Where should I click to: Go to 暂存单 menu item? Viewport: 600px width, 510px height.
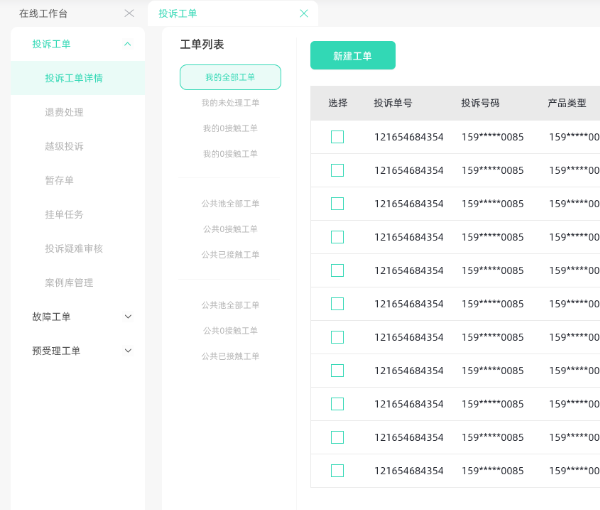pyautogui.click(x=59, y=180)
